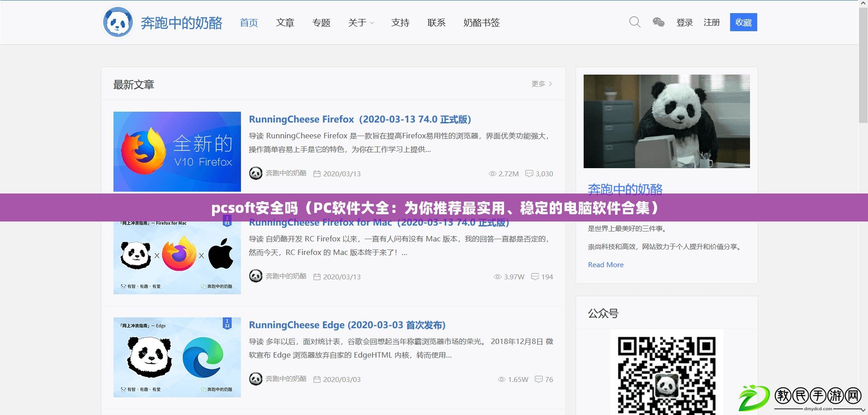Click author name 奔跑中的奶酪 on Edge post
The image size is (868, 415).
pyautogui.click(x=286, y=379)
